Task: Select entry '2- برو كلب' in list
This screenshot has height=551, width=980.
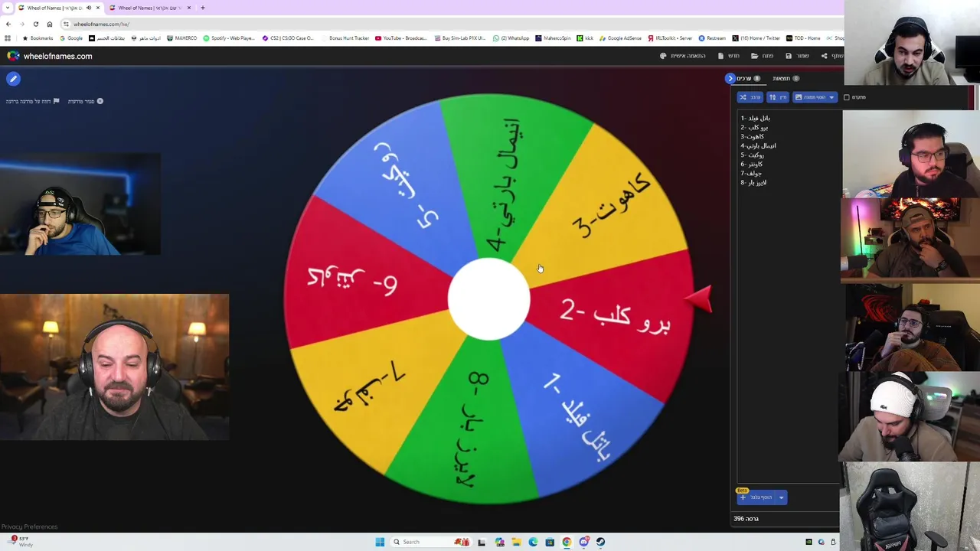Action: tap(754, 127)
